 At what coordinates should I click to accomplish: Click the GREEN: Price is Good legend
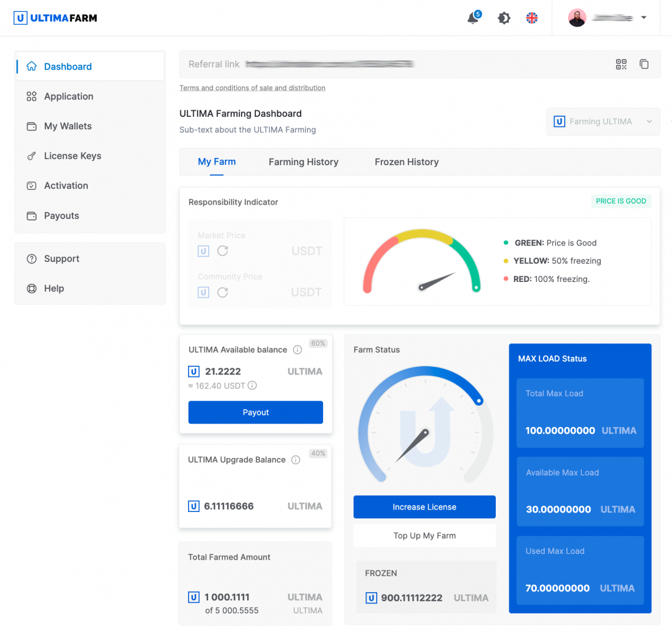(550, 243)
